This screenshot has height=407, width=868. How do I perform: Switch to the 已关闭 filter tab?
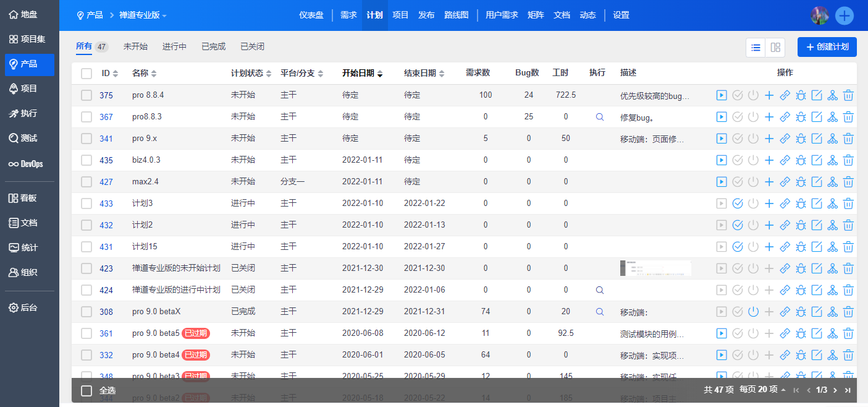pos(252,46)
